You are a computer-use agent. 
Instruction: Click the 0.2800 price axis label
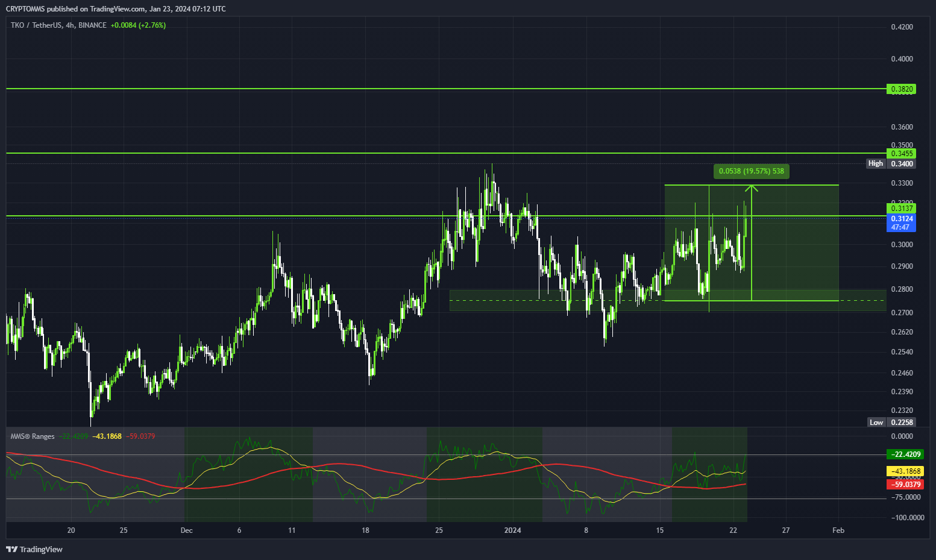click(902, 289)
